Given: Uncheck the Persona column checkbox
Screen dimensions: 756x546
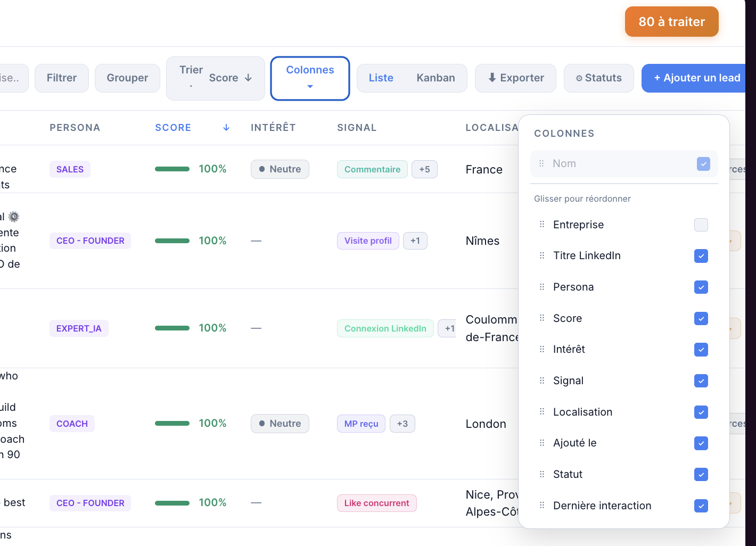Looking at the screenshot, I should click(701, 287).
